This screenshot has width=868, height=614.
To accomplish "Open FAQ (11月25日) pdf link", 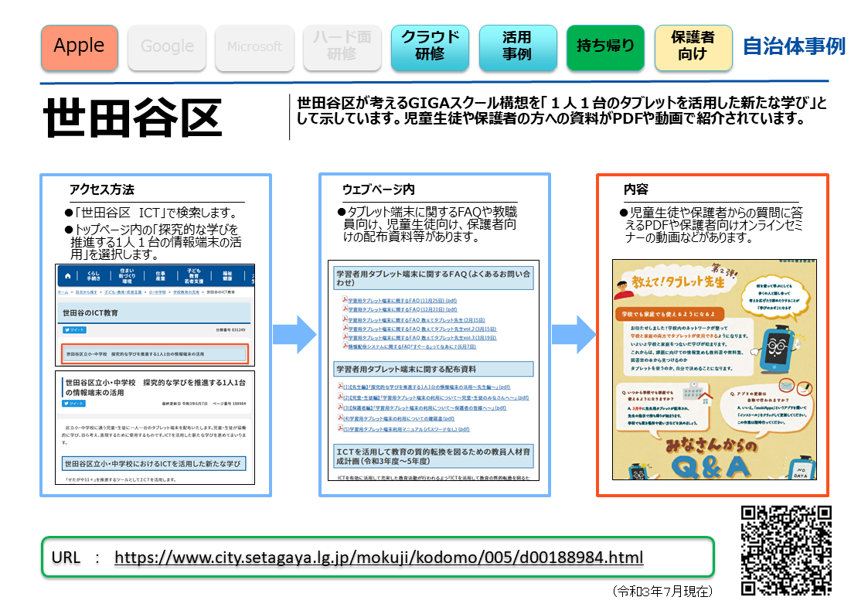I will (403, 301).
